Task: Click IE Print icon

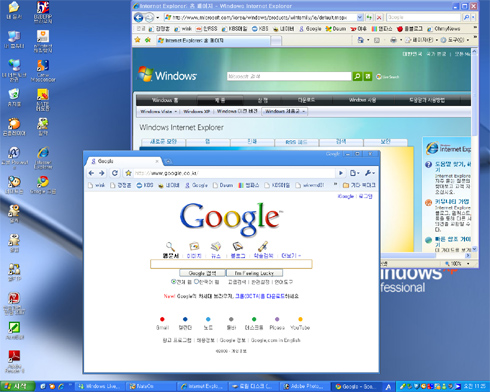Action: [x=393, y=40]
